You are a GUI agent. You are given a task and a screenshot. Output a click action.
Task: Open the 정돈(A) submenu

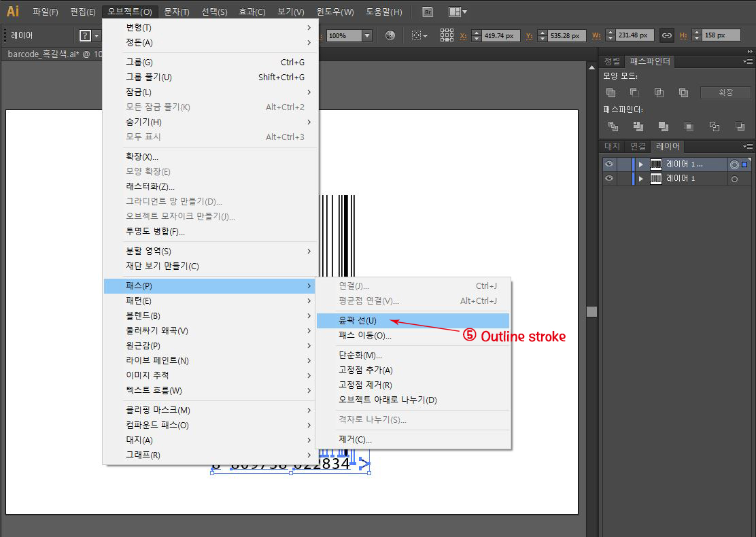[x=211, y=42]
